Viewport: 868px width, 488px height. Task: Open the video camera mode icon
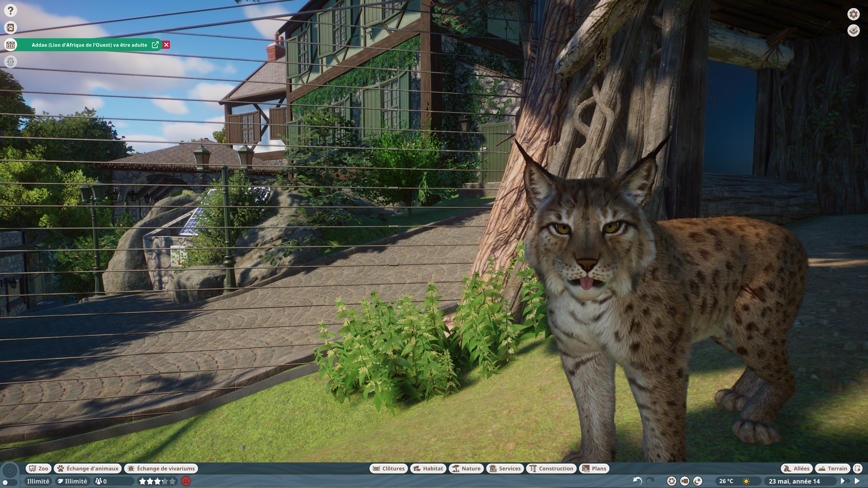pyautogui.click(x=685, y=481)
